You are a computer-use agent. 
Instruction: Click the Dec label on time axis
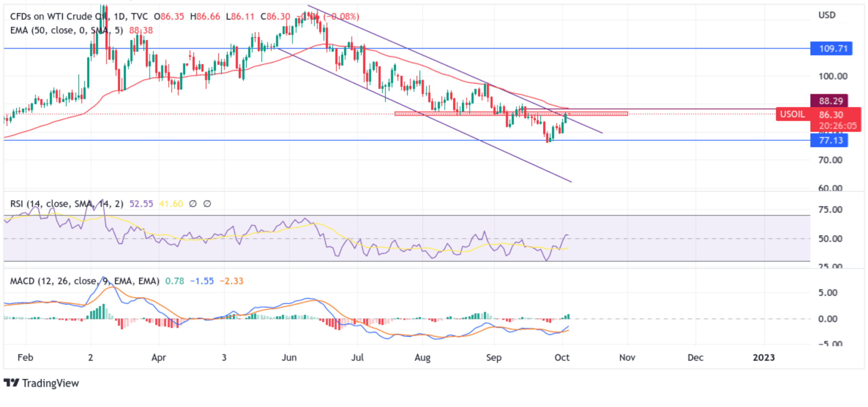(x=695, y=357)
